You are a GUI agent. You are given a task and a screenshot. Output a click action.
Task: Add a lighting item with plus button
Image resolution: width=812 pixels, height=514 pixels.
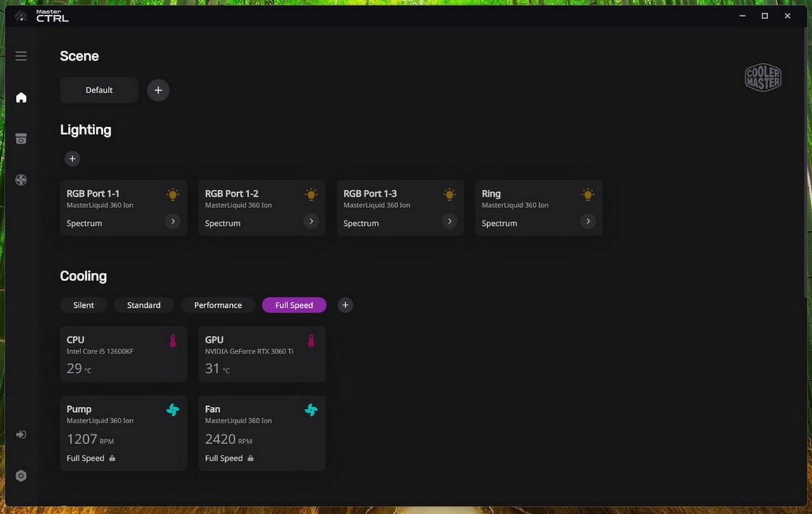pyautogui.click(x=72, y=159)
